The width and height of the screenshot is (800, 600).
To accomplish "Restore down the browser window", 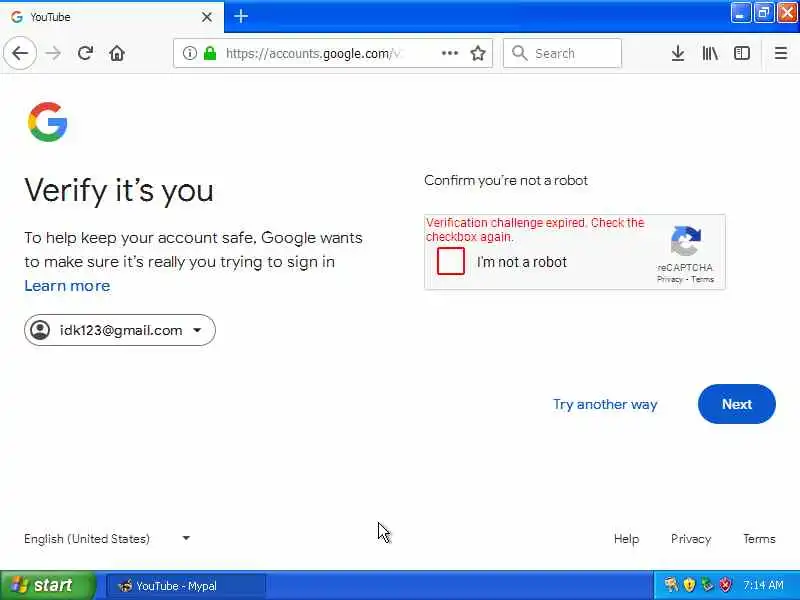I will click(x=764, y=13).
